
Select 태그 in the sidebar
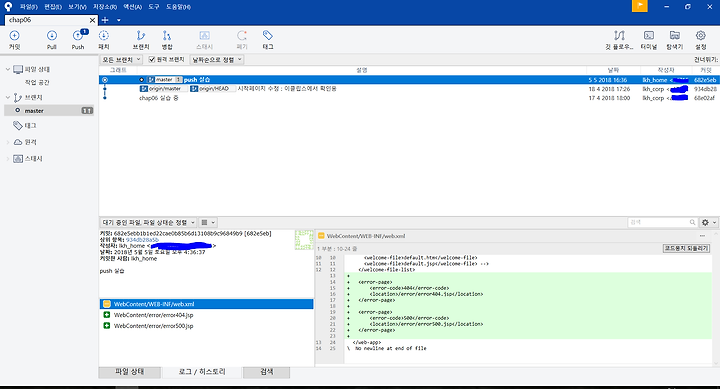point(30,125)
